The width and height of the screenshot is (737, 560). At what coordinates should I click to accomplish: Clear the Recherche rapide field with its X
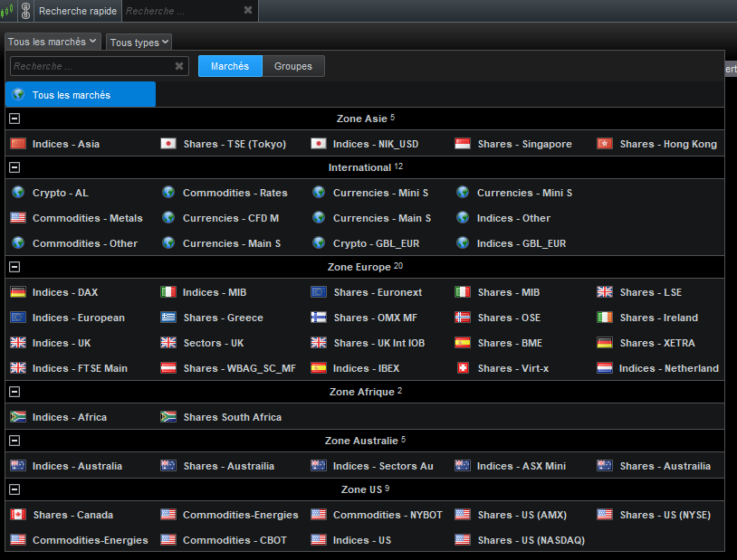[x=248, y=10]
